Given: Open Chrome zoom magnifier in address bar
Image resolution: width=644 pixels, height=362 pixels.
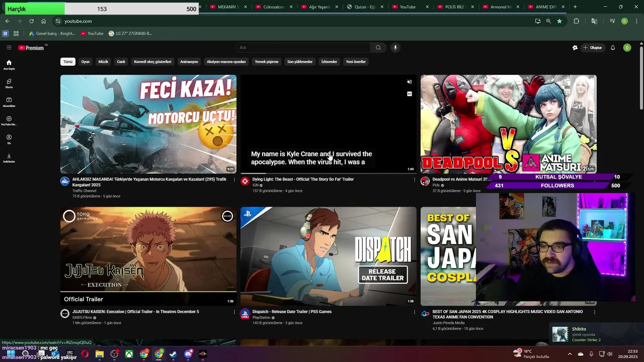Looking at the screenshot, I should [x=548, y=21].
